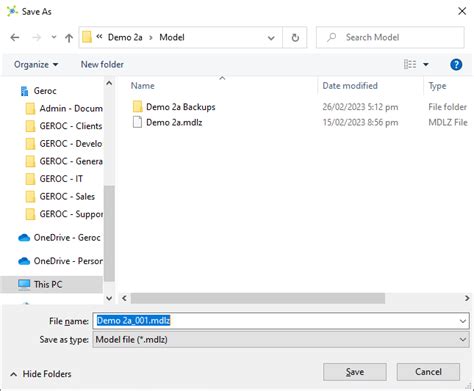Open GEROC - Clients folder
The width and height of the screenshot is (474, 391).
click(71, 126)
